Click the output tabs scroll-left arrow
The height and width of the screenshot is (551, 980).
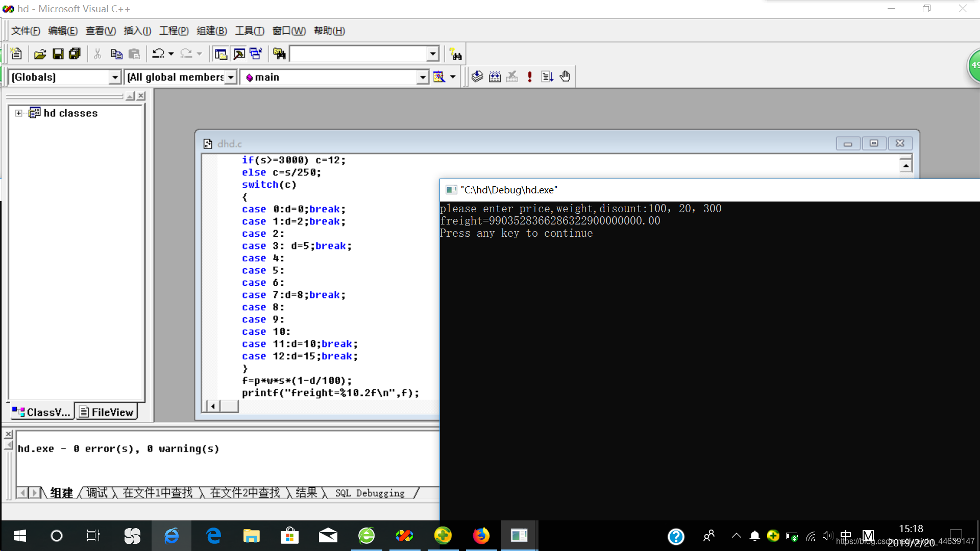click(22, 493)
